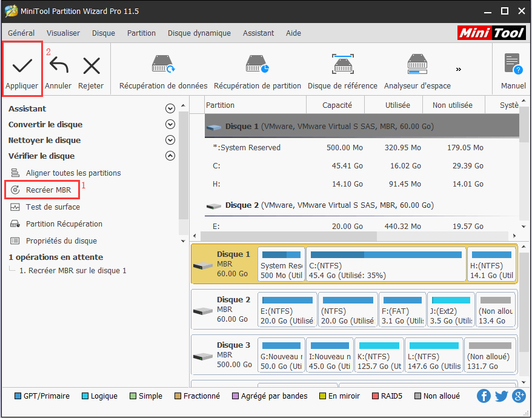The height and width of the screenshot is (418, 532).
Task: Open the Disque dynamique menu
Action: (199, 33)
